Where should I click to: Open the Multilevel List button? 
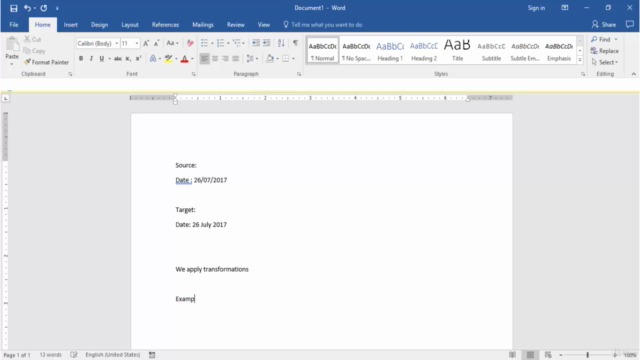coord(237,43)
